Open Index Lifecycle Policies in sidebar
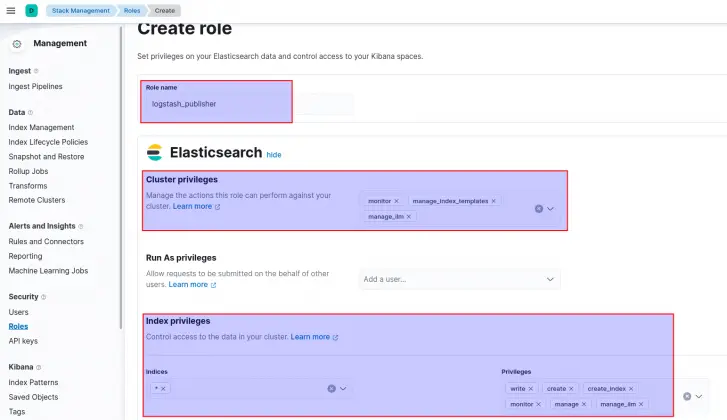Viewport: 727px width, 420px height. tap(48, 142)
